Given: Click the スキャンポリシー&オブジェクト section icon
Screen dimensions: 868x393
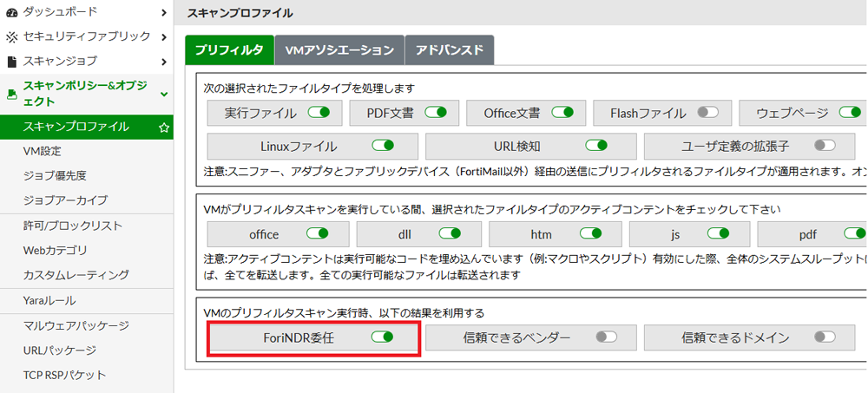Looking at the screenshot, I should tap(11, 94).
